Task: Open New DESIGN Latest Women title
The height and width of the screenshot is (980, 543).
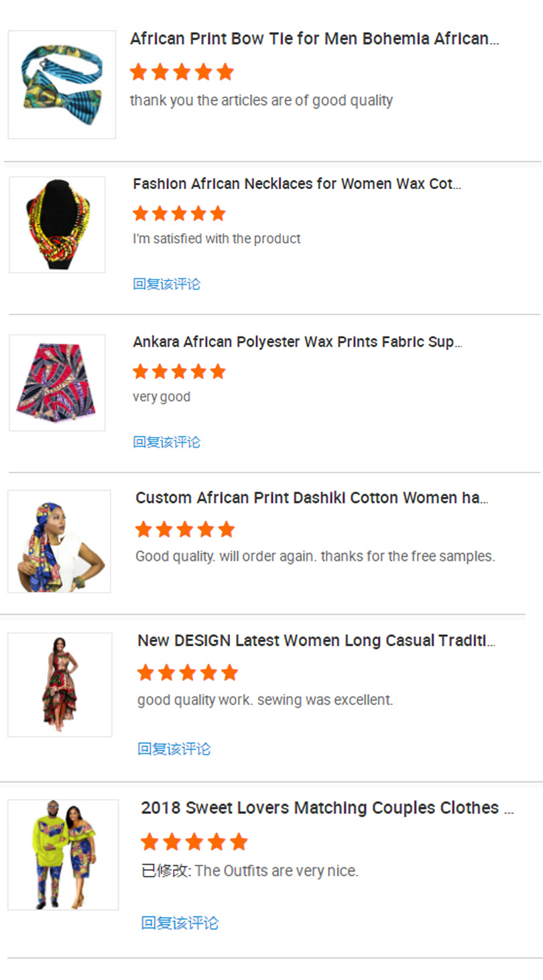Action: click(x=316, y=641)
